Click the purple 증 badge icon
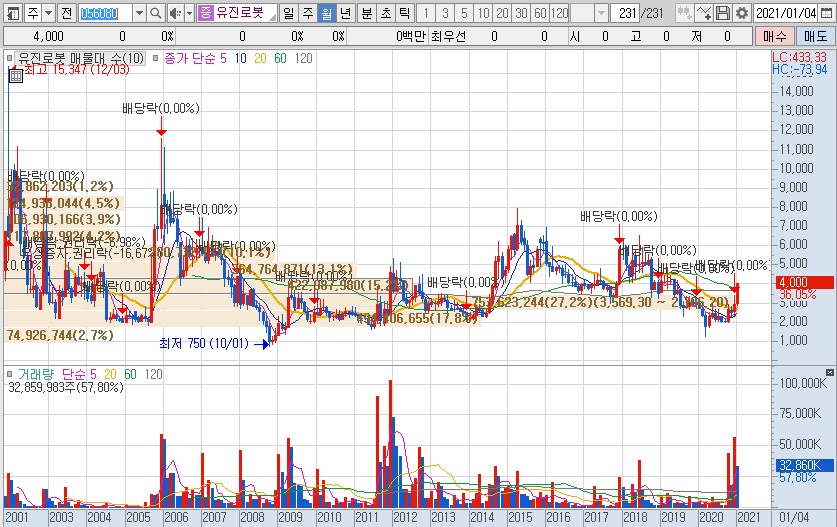 click(205, 13)
